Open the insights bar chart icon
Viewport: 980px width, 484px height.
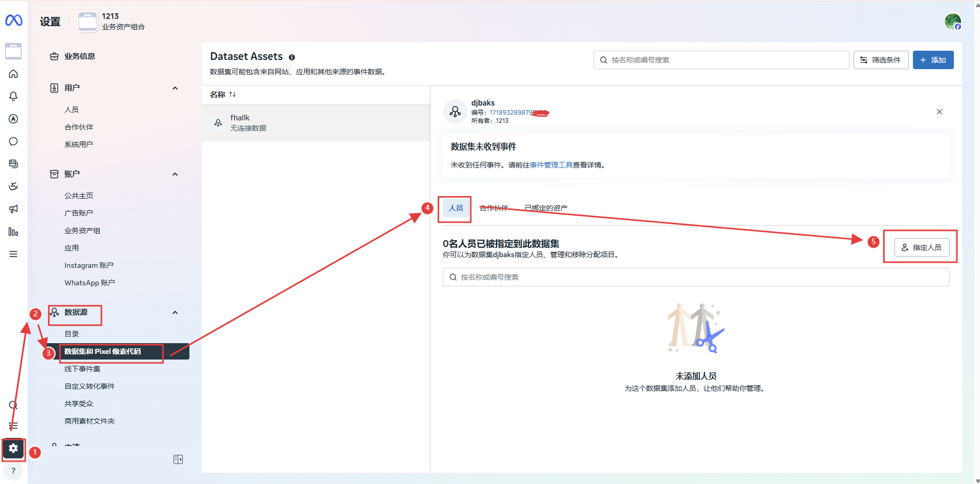coord(13,232)
